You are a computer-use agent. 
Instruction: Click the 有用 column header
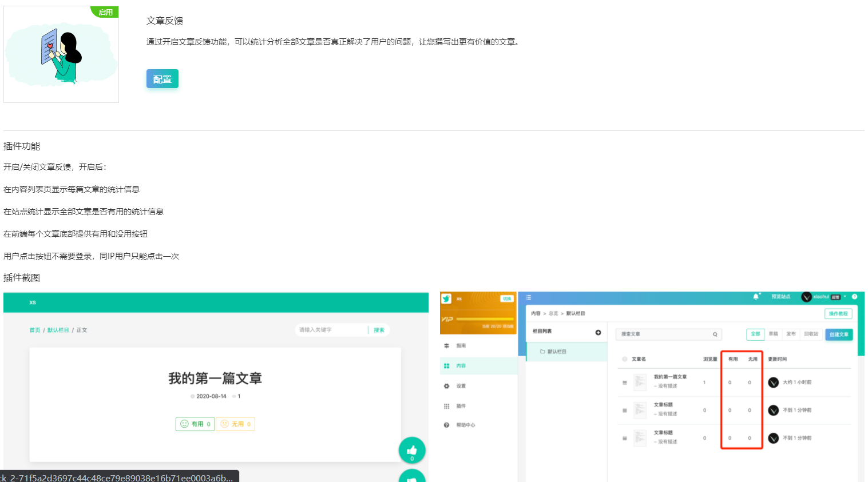pos(733,359)
